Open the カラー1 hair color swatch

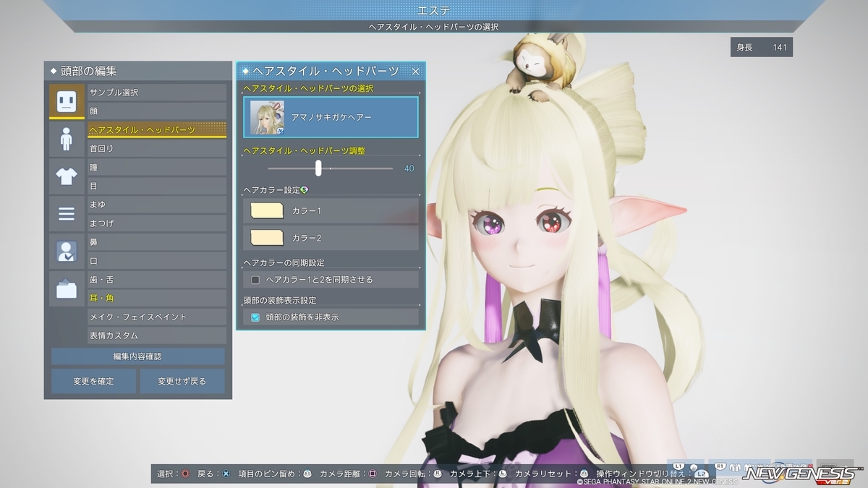(266, 210)
